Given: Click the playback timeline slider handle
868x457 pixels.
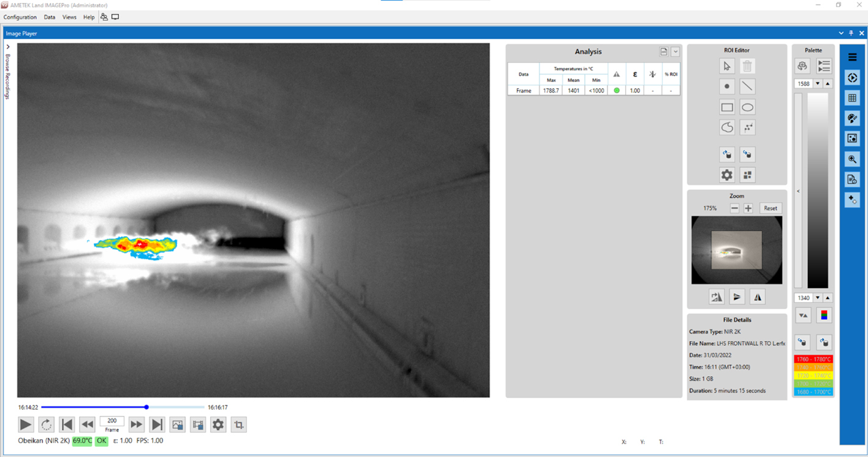Looking at the screenshot, I should (147, 407).
